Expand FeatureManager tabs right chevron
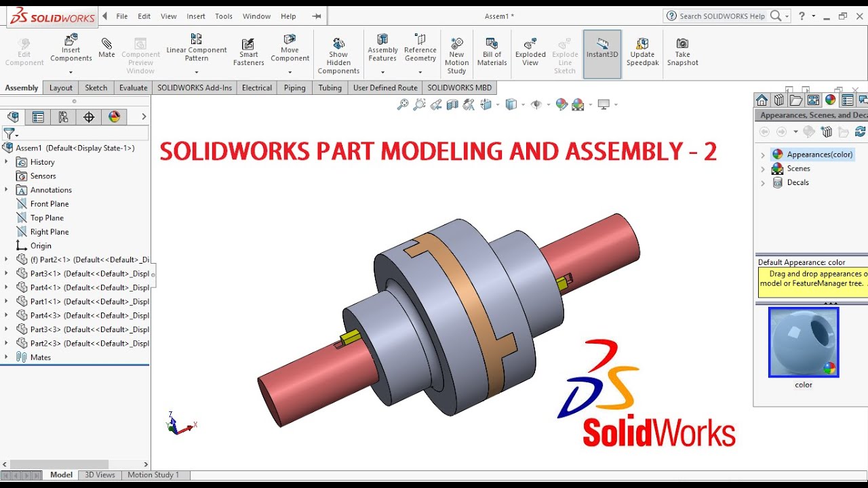868x488 pixels. coord(144,117)
